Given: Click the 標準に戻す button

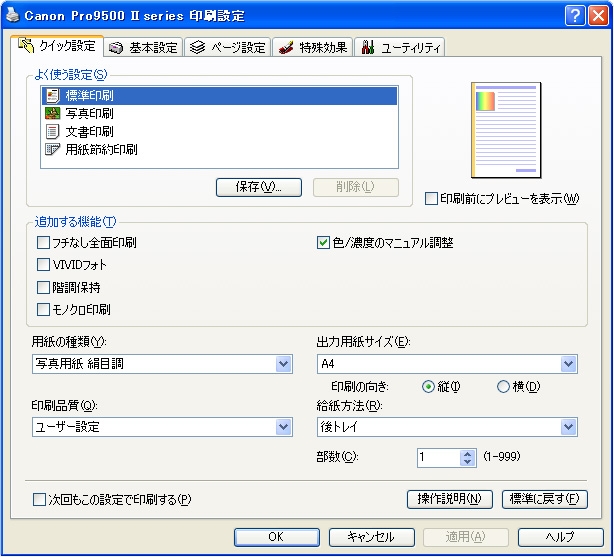Looking at the screenshot, I should pyautogui.click(x=545, y=499).
